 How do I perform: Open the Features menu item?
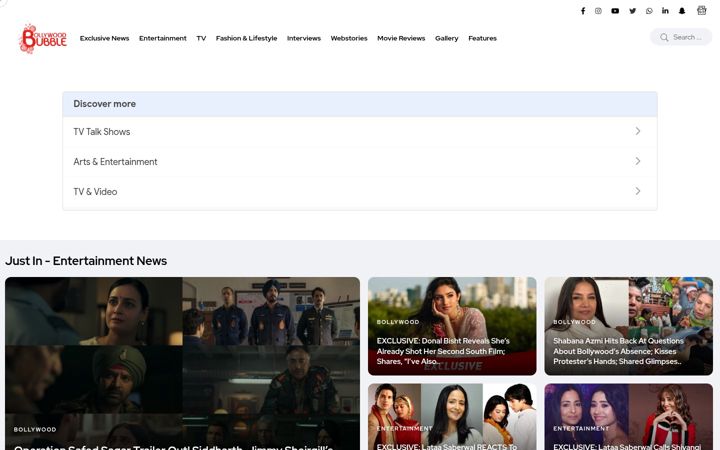click(482, 38)
